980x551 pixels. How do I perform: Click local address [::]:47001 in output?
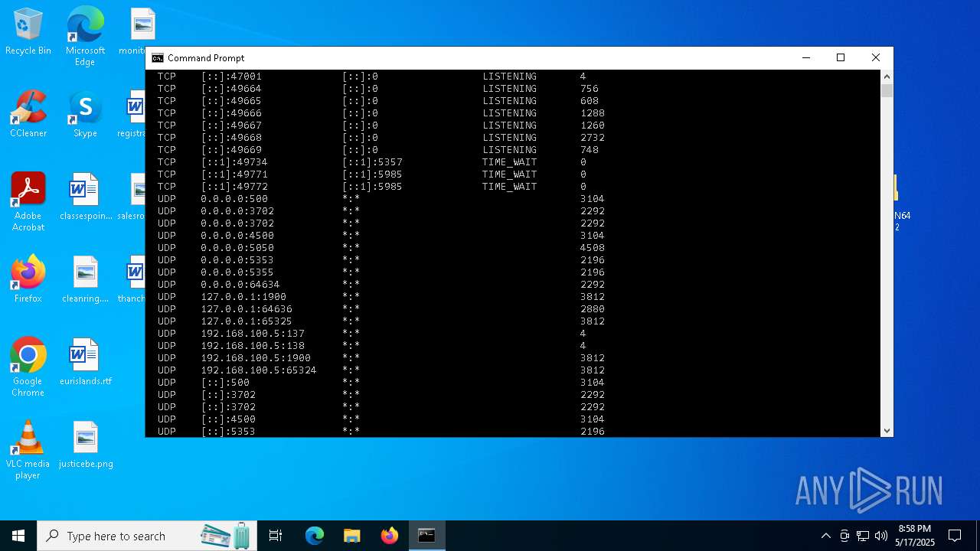[x=231, y=77]
